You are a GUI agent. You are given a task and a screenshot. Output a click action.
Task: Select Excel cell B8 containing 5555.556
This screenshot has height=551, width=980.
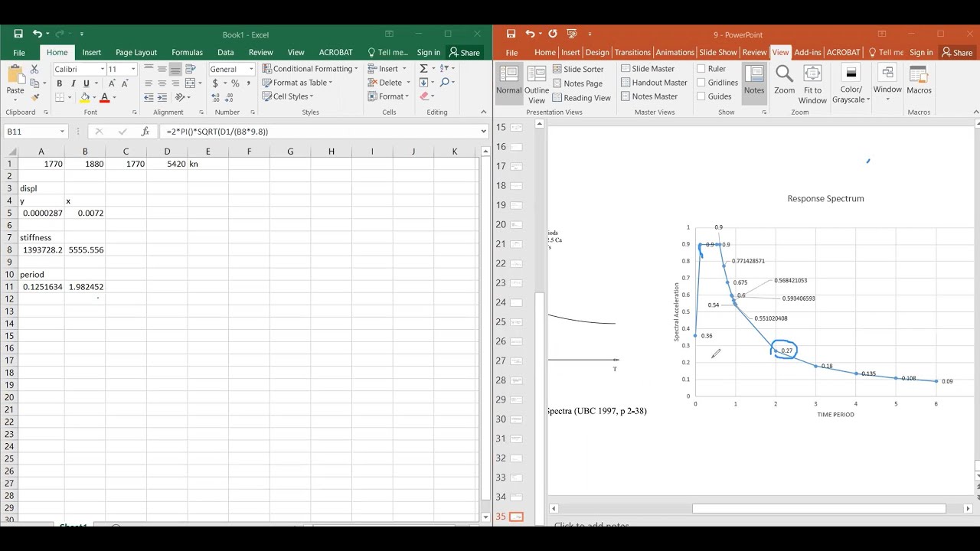pyautogui.click(x=85, y=249)
